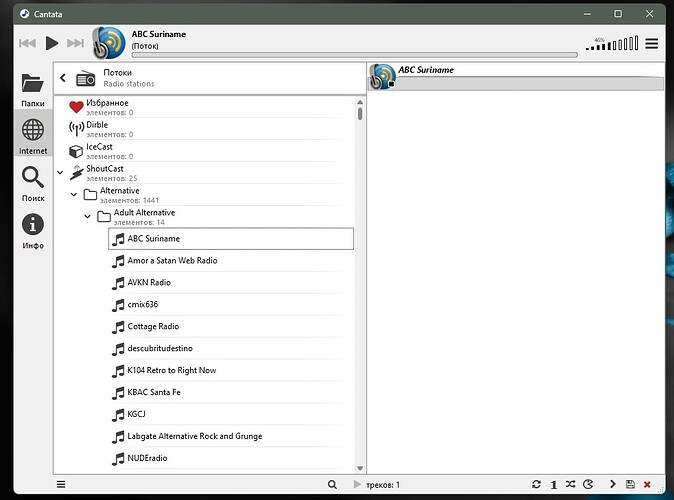Skip to next track
This screenshot has height=500, width=674.
pyautogui.click(x=75, y=43)
